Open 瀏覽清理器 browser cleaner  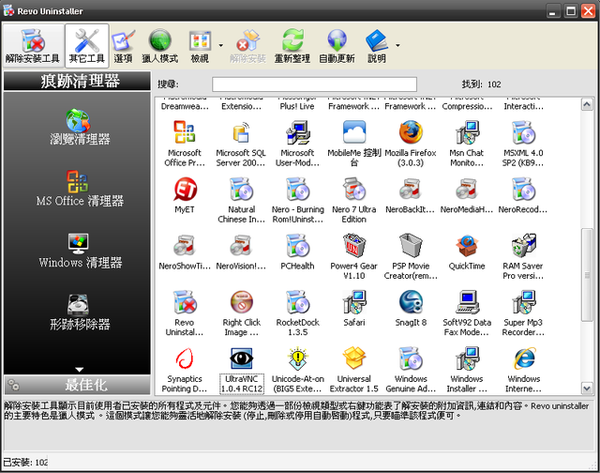pyautogui.click(x=80, y=127)
